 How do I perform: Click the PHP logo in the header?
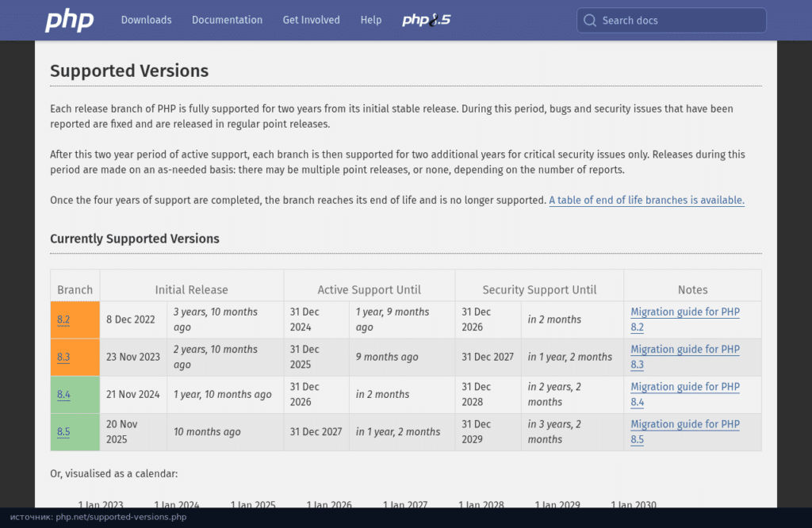(x=70, y=21)
